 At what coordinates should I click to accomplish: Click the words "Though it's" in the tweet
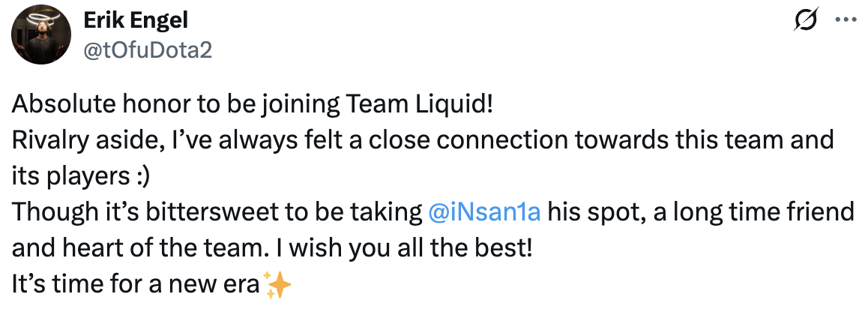(x=60, y=212)
